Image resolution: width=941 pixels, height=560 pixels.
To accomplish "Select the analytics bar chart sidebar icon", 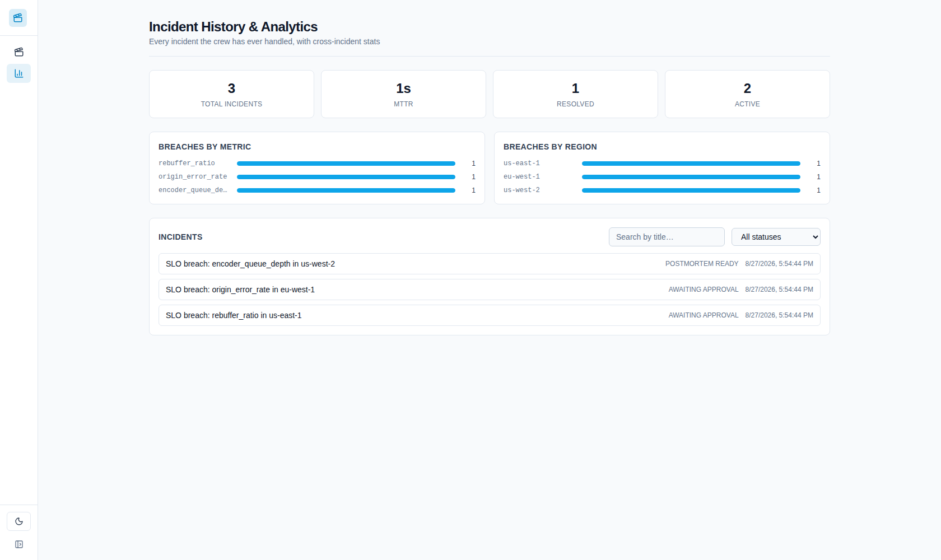I will coord(18,73).
